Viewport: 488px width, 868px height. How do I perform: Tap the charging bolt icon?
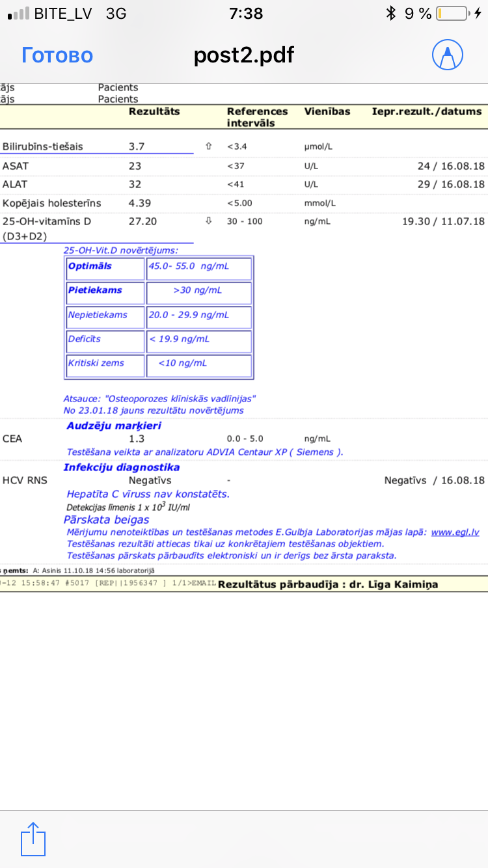(x=478, y=14)
